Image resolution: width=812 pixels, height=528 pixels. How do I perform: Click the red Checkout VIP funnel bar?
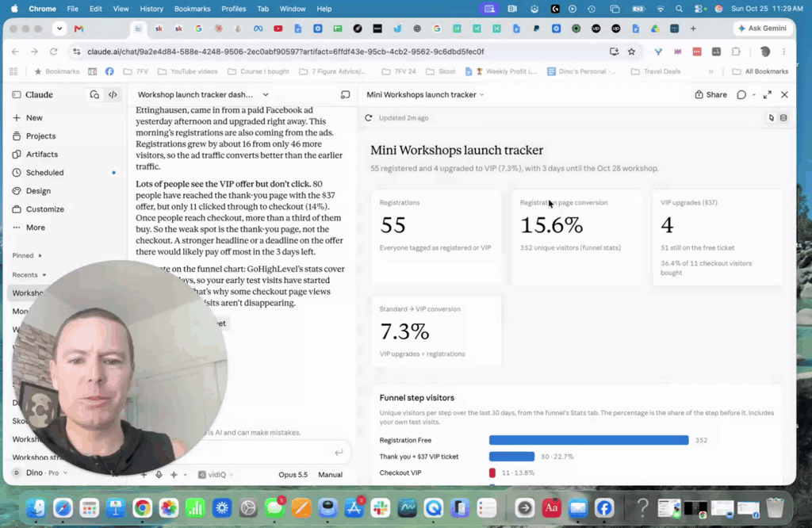(492, 473)
